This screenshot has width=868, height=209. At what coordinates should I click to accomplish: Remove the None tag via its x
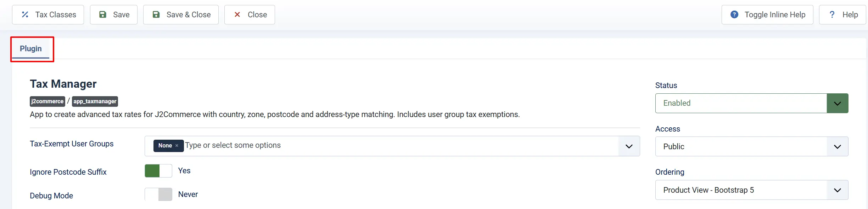click(x=177, y=146)
